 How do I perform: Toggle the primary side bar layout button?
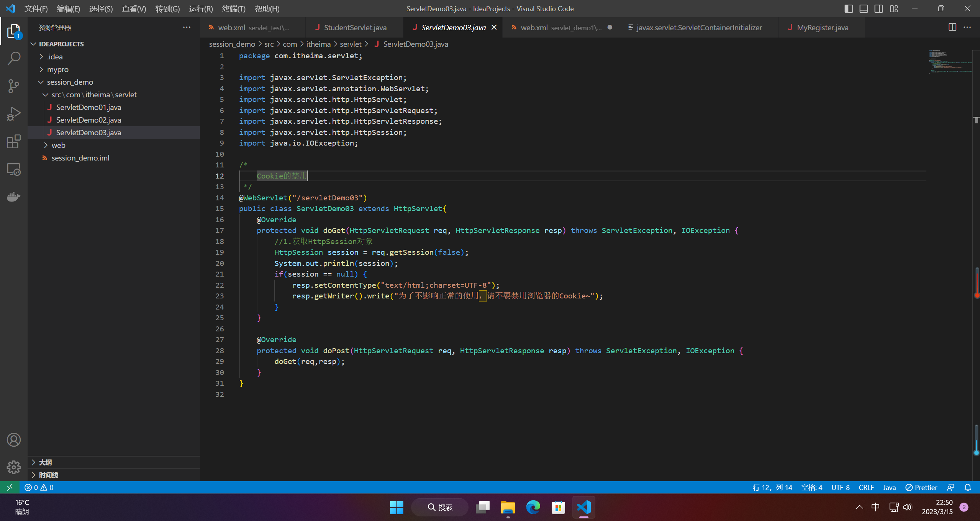point(848,8)
